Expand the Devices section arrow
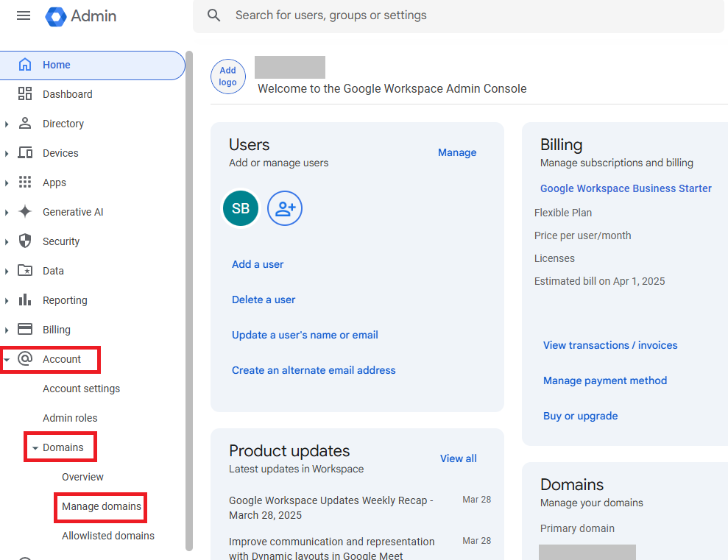The width and height of the screenshot is (728, 560). point(7,154)
